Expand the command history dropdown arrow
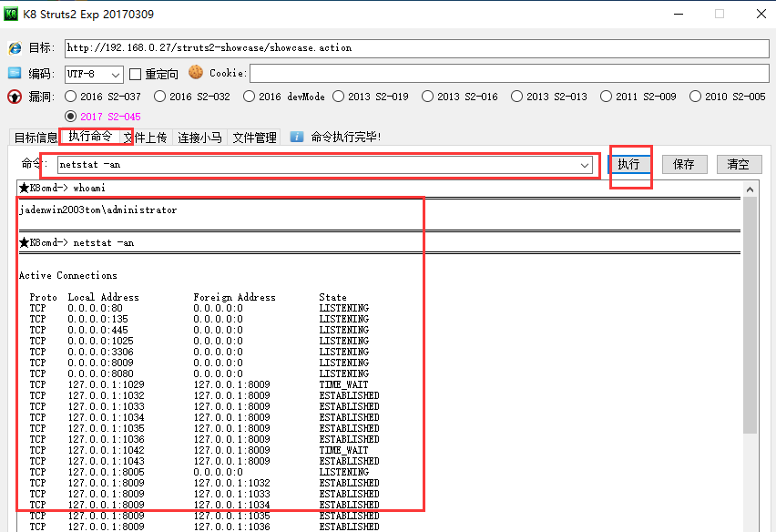The height and width of the screenshot is (532, 776). (585, 165)
